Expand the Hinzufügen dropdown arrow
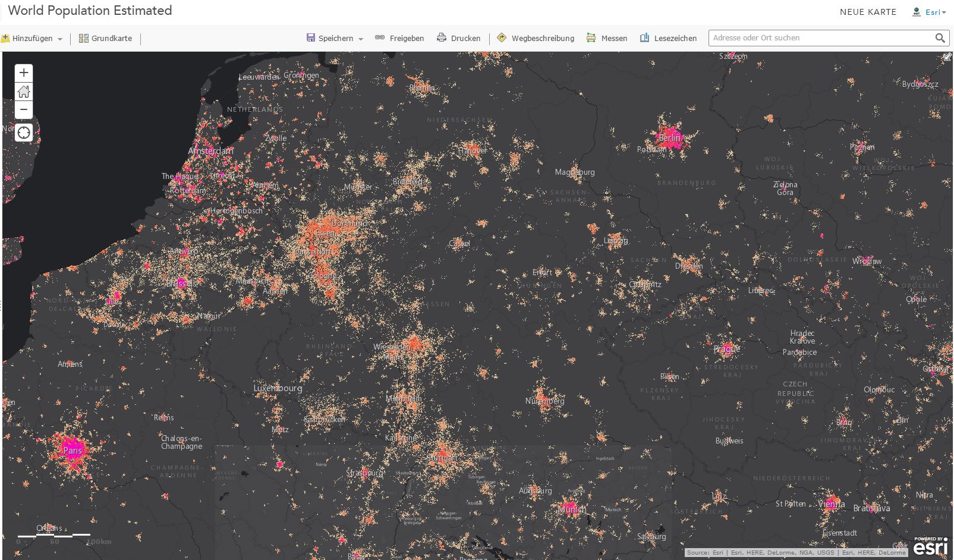The height and width of the screenshot is (560, 954). (60, 39)
